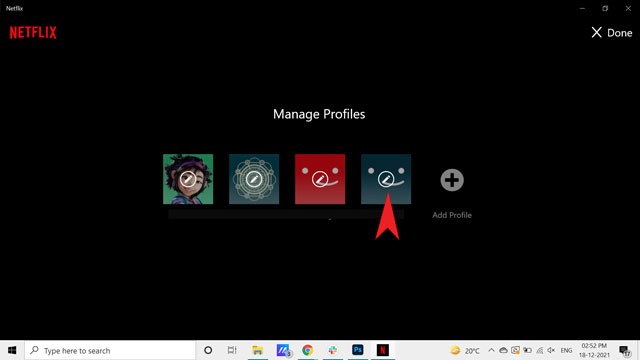640x360 pixels.
Task: Open the notification action center
Action: click(624, 350)
